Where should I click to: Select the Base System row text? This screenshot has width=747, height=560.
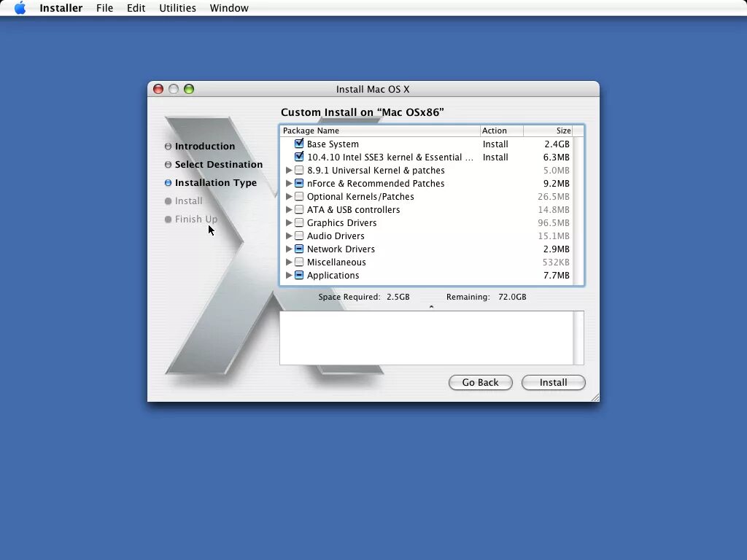pyautogui.click(x=333, y=144)
